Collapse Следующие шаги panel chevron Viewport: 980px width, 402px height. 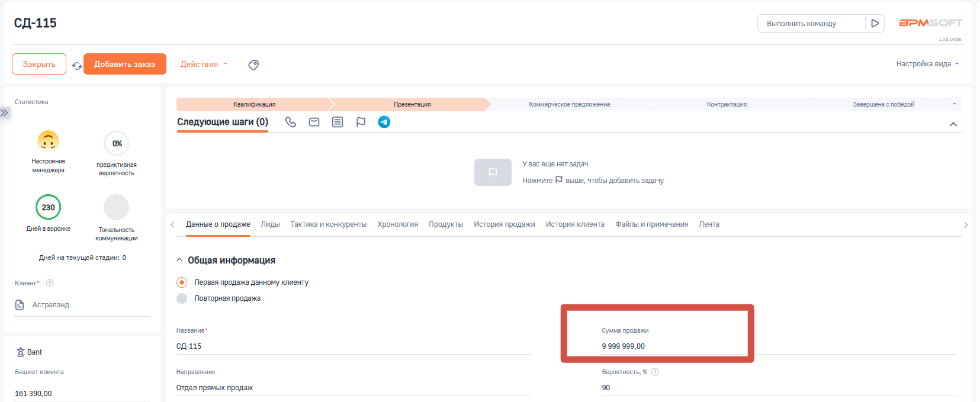953,124
